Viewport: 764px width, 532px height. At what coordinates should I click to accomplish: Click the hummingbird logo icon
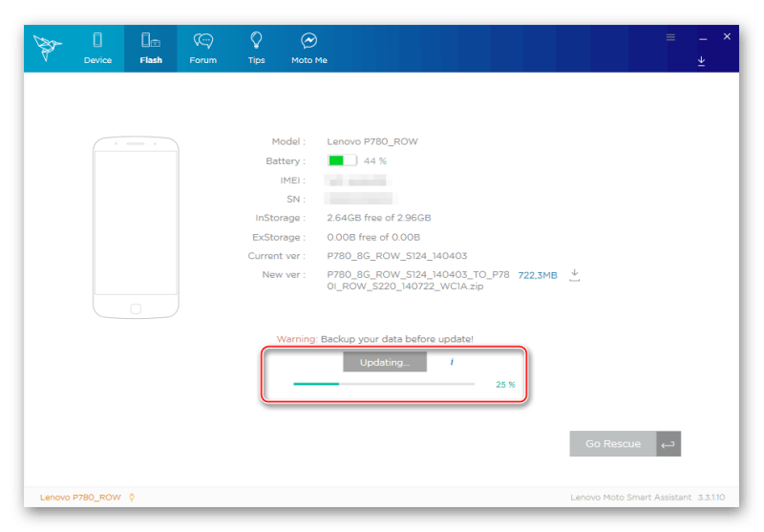(47, 48)
